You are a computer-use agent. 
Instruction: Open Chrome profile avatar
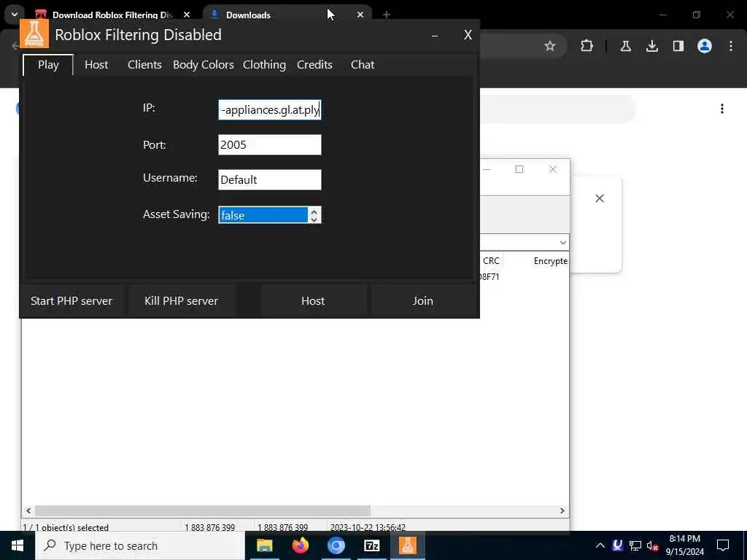pyautogui.click(x=705, y=46)
